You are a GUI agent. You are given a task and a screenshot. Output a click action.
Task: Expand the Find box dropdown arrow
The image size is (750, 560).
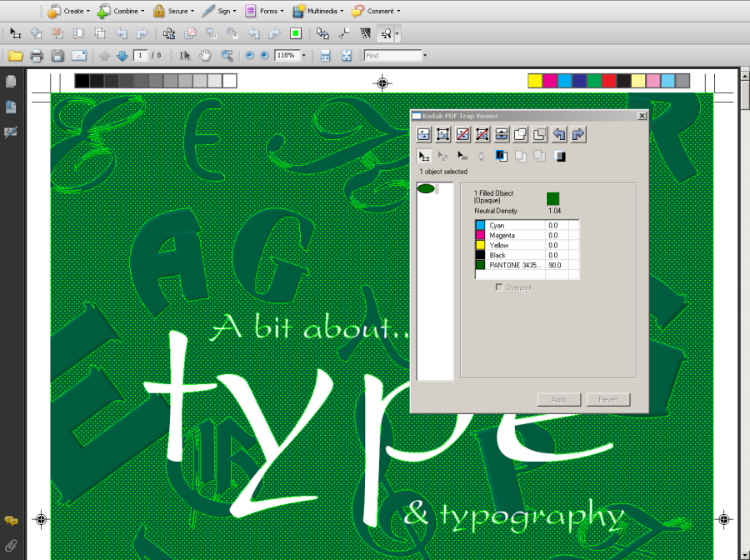pyautogui.click(x=425, y=56)
